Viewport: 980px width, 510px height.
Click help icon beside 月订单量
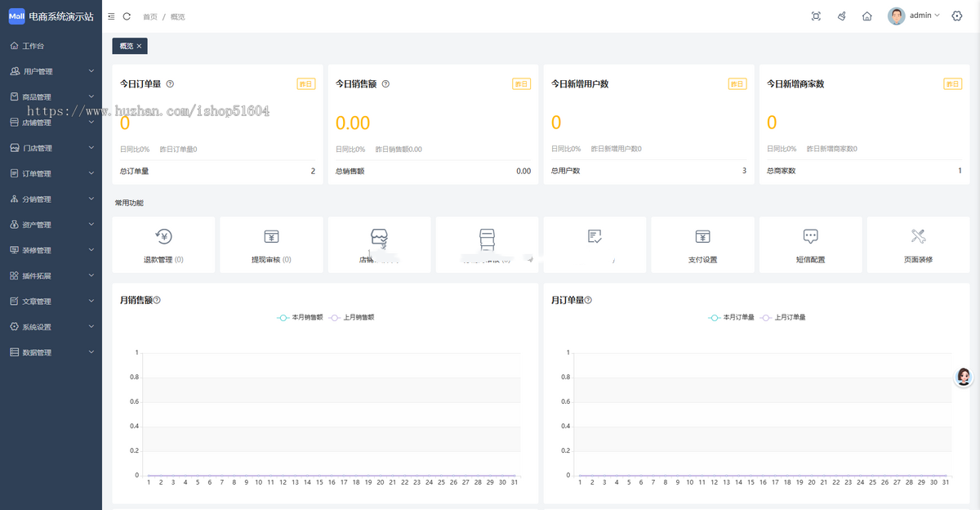click(588, 300)
